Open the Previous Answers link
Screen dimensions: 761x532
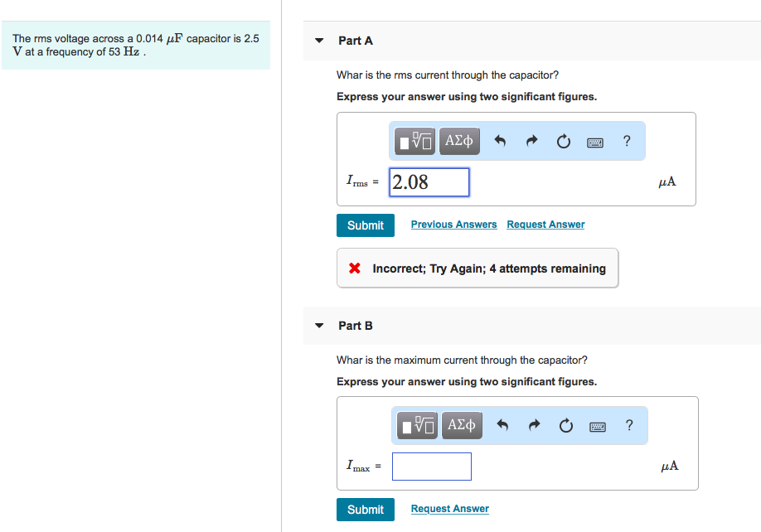[453, 225]
